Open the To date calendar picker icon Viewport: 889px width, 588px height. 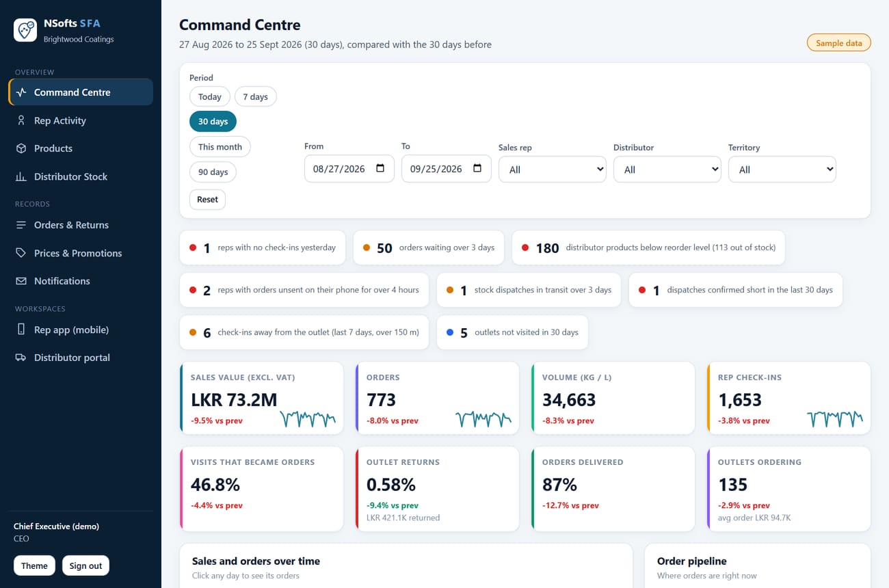(477, 168)
